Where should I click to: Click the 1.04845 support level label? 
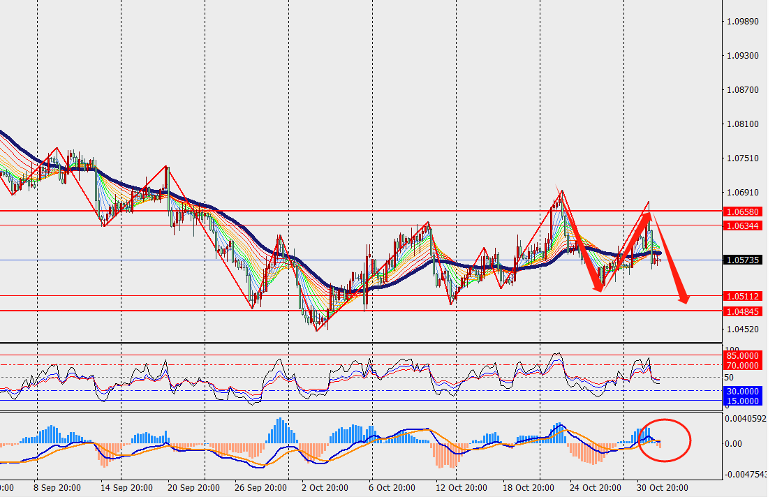[x=743, y=311]
